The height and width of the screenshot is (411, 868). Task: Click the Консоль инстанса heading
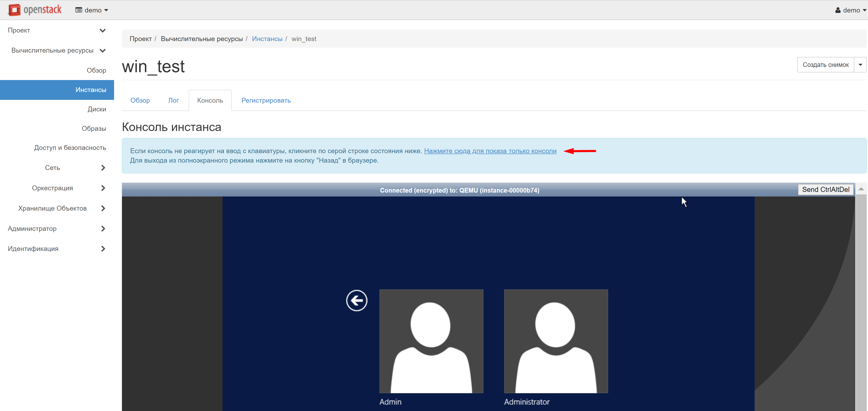pyautogui.click(x=172, y=127)
